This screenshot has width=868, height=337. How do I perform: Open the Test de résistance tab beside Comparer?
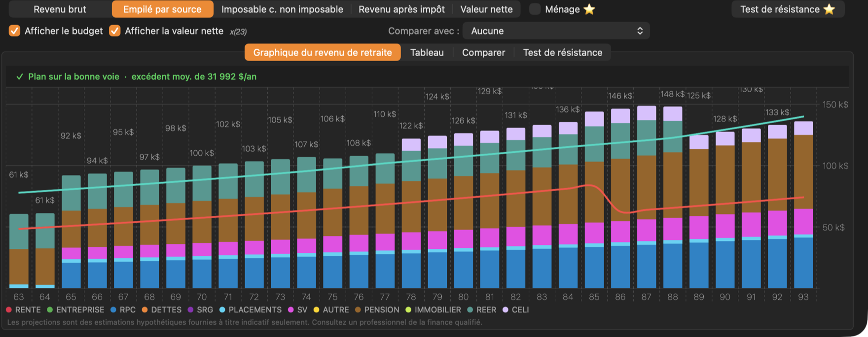(563, 53)
